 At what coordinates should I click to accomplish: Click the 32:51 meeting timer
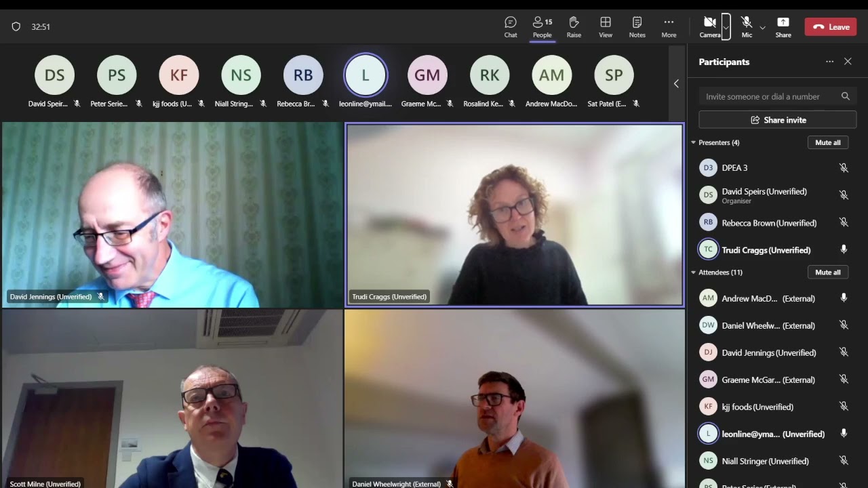(x=41, y=27)
